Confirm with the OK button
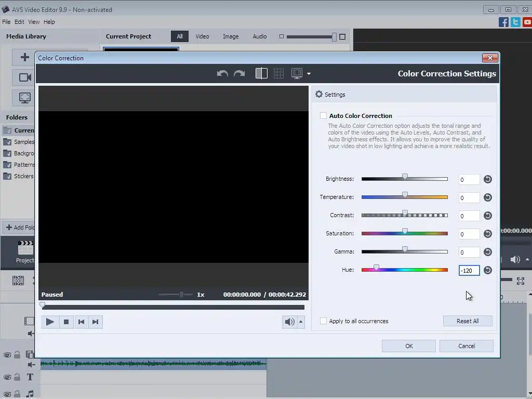 click(x=409, y=346)
